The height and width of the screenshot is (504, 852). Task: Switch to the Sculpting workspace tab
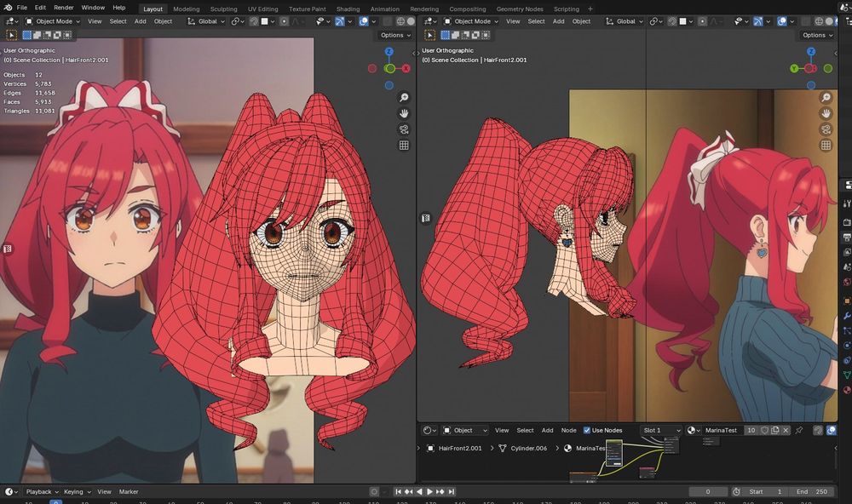pos(223,9)
